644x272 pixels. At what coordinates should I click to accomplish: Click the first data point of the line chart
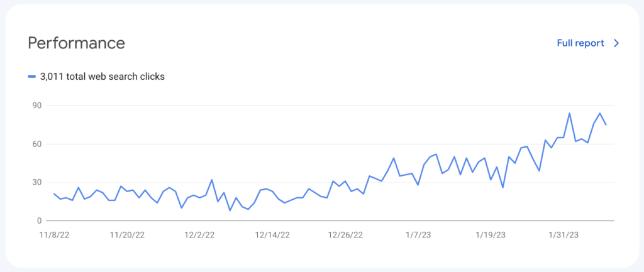pos(54,193)
